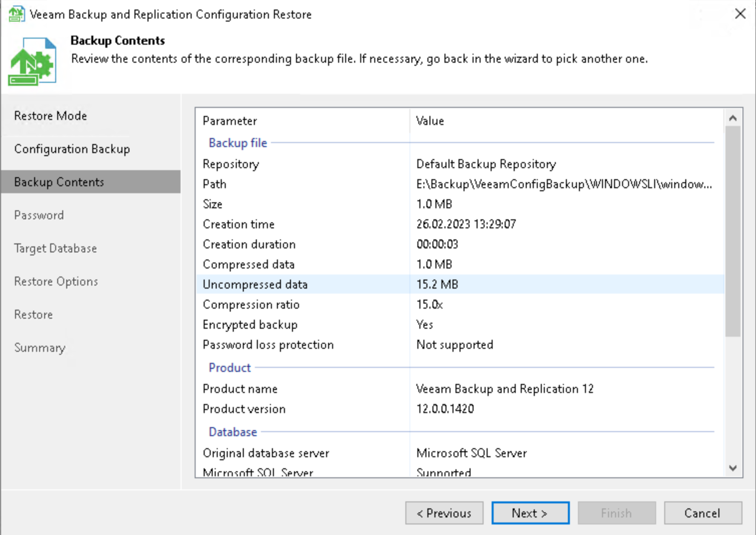Screen dimensions: 756x535
Task: Click the large configuration restore wizard icon
Action: [x=32, y=62]
